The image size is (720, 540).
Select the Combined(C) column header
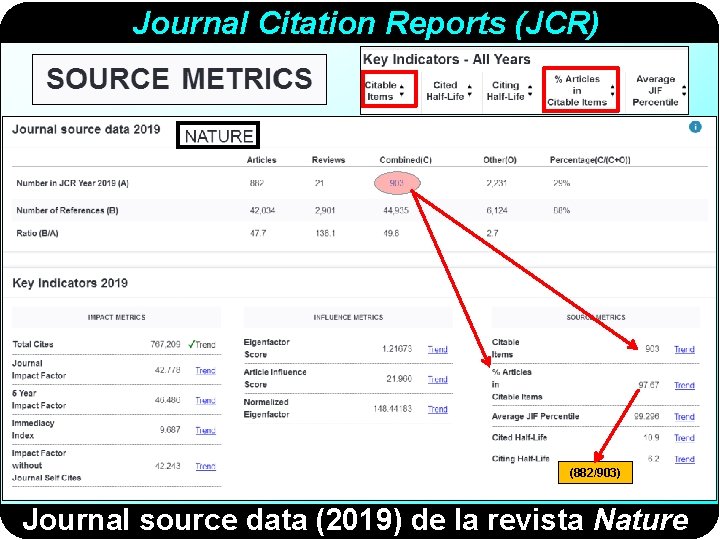(x=405, y=160)
